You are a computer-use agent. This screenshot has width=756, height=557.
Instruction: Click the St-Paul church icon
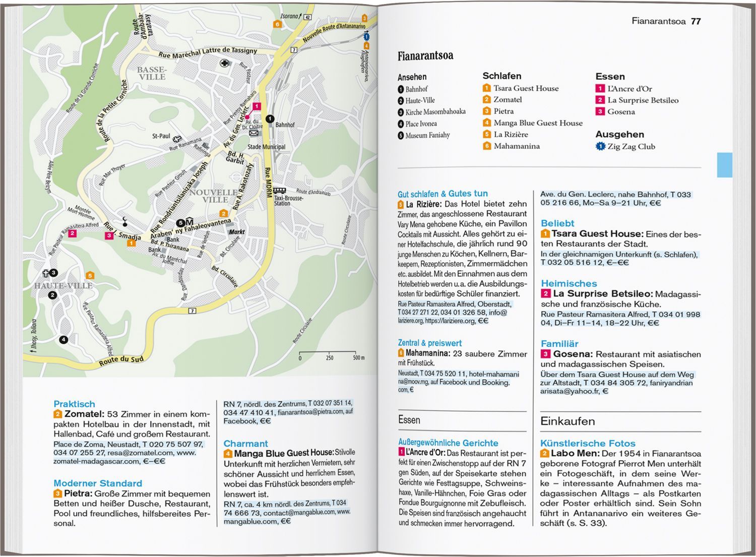[177, 139]
